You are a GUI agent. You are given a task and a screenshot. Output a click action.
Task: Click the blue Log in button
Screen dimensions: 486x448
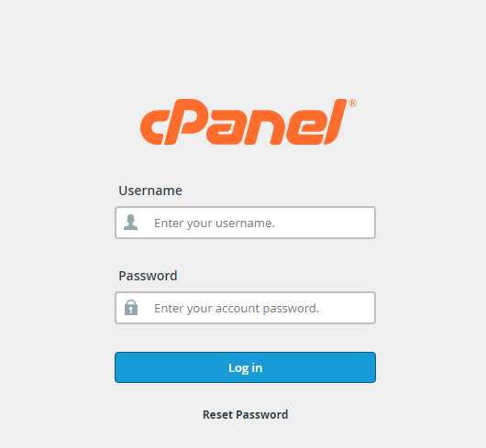[245, 367]
